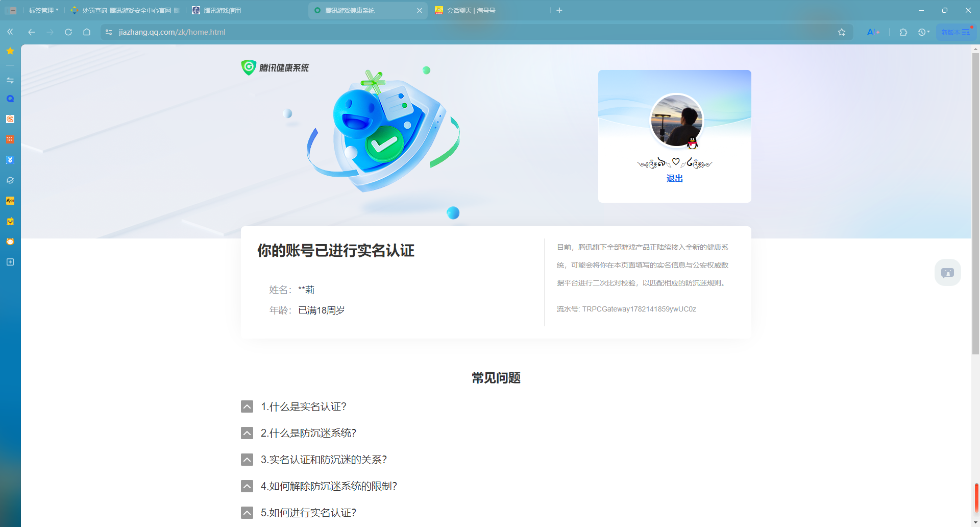
Task: Open the AI assistant icon in the toolbar
Action: [873, 32]
